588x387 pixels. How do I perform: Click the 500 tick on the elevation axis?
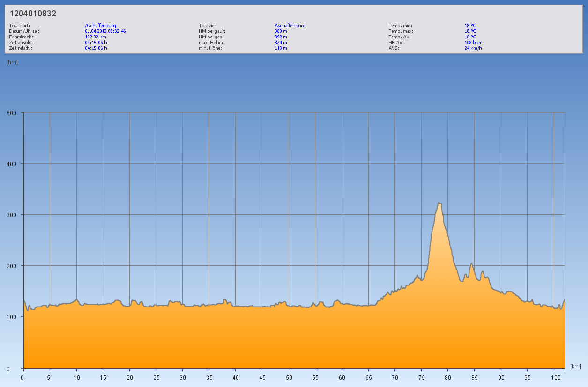11,113
